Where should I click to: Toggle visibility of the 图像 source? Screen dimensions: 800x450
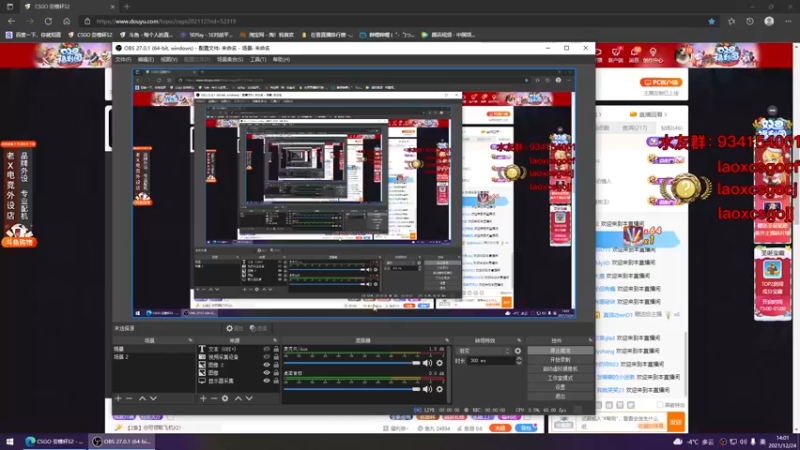tap(266, 372)
